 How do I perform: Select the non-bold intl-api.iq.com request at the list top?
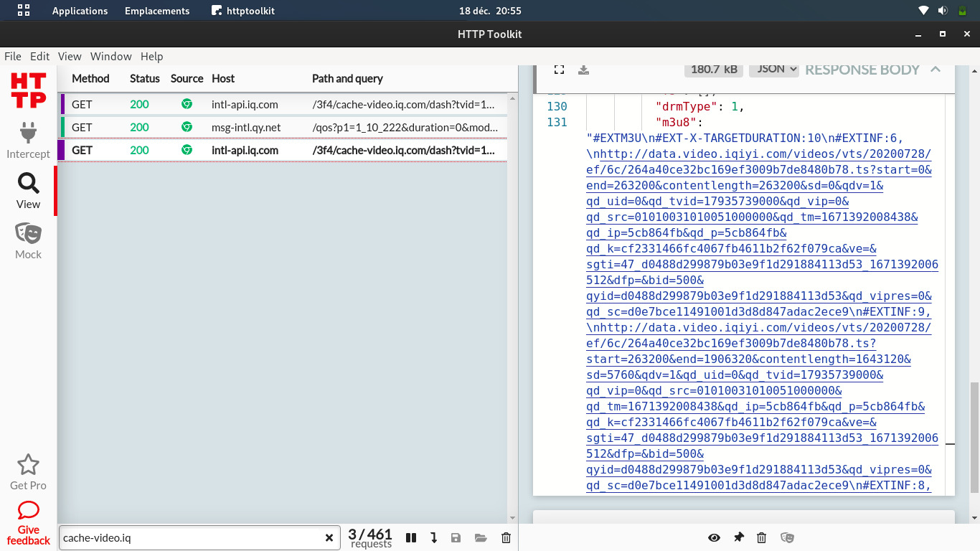tap(283, 104)
